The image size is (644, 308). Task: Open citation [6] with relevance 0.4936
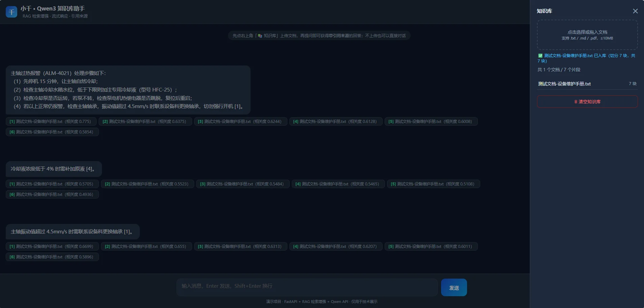click(52, 195)
